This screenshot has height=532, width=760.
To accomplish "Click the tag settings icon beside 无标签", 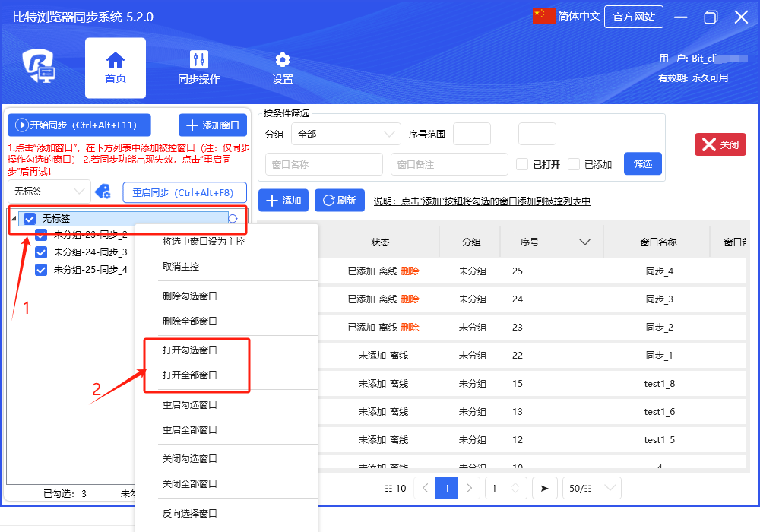I will [x=103, y=192].
